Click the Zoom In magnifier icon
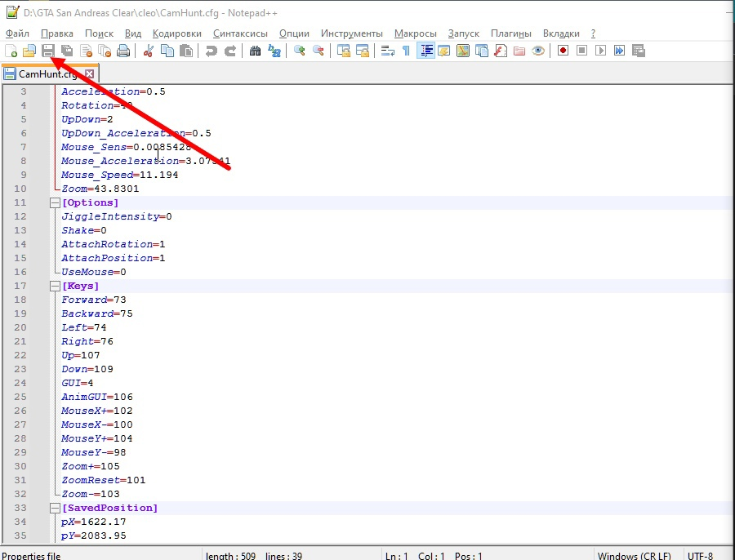 tap(300, 51)
